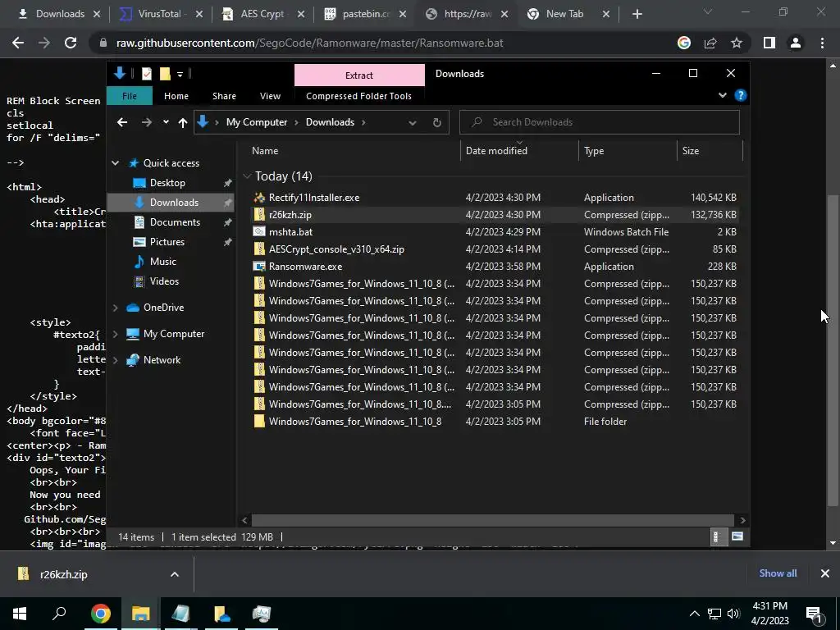Click the Search Downloads field
The height and width of the screenshot is (630, 840).
coord(600,122)
